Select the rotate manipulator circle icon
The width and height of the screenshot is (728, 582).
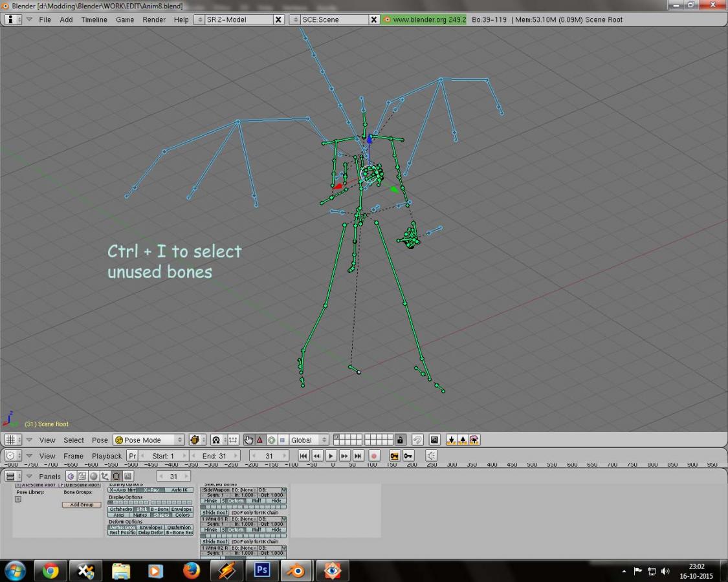(x=271, y=440)
